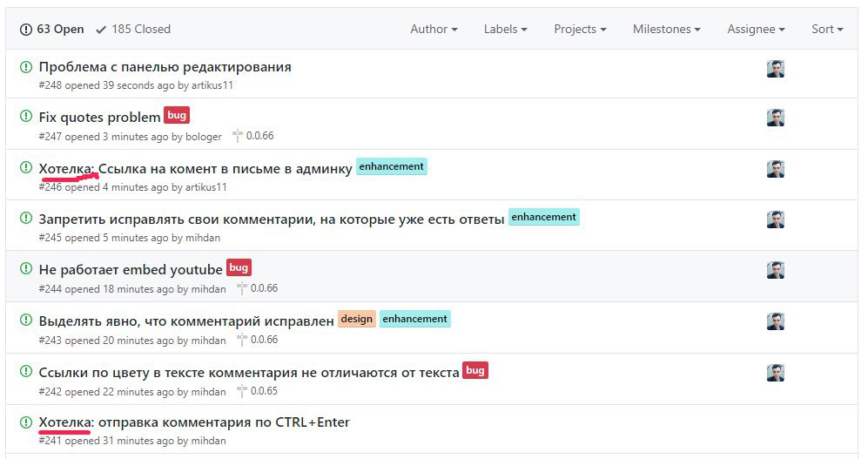Click author mihdan on issue #244
Image resolution: width=868 pixels, height=459 pixels.
209,289
